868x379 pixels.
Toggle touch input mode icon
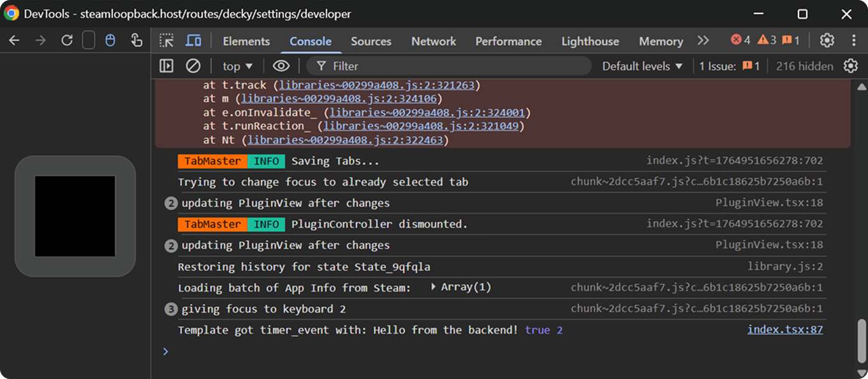click(x=136, y=41)
